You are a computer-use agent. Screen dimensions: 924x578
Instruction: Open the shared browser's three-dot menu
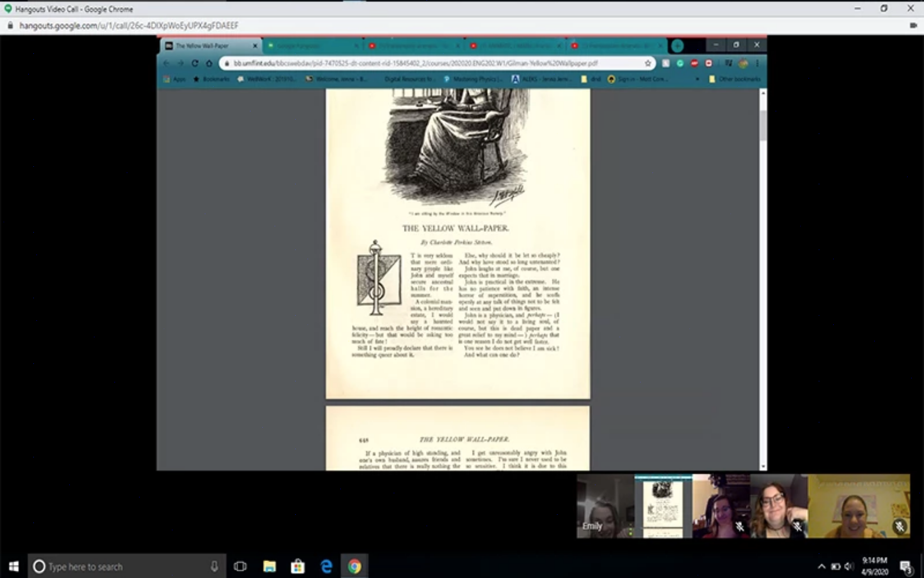757,63
